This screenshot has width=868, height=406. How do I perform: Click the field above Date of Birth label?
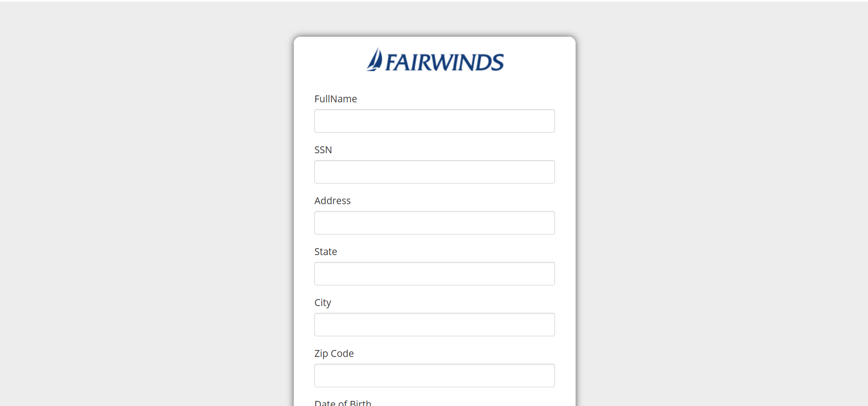(x=434, y=376)
